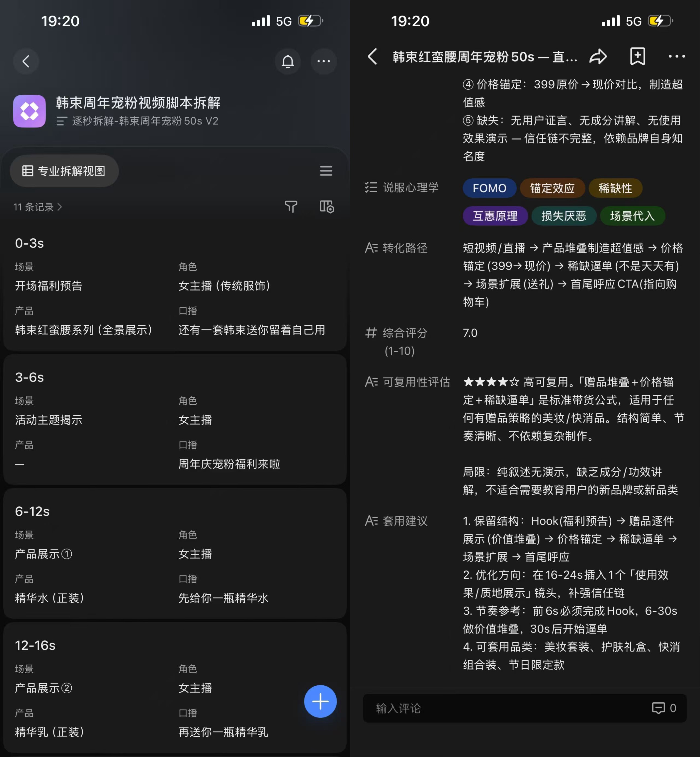Switch view via 专业拆解视图 tab
Viewport: 700px width, 757px height.
64,171
